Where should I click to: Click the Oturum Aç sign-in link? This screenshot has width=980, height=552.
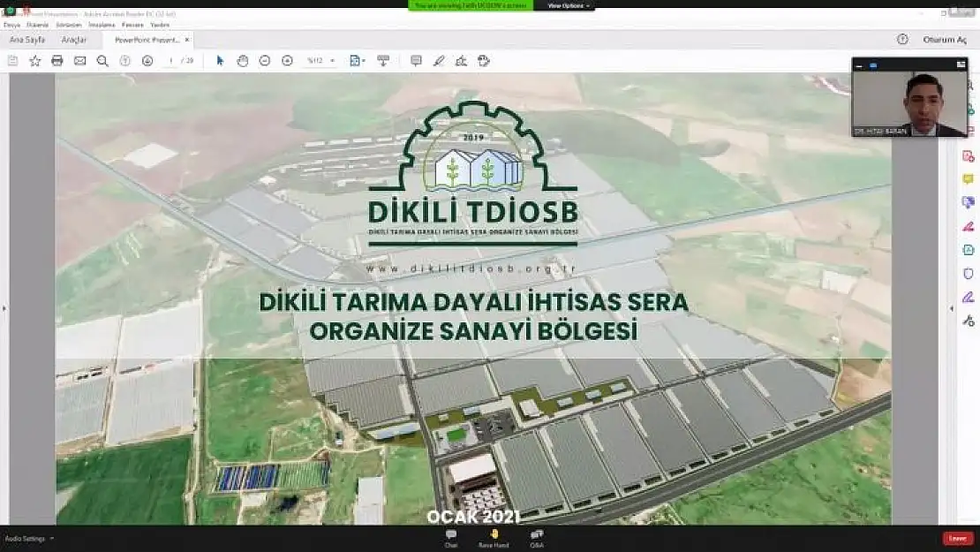click(x=945, y=40)
